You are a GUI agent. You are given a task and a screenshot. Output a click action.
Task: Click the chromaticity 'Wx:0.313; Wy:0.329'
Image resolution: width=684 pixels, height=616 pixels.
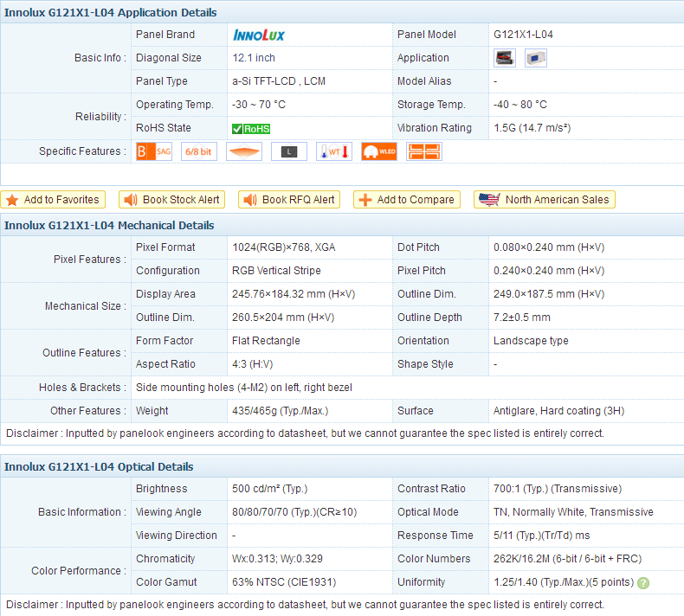(x=277, y=559)
